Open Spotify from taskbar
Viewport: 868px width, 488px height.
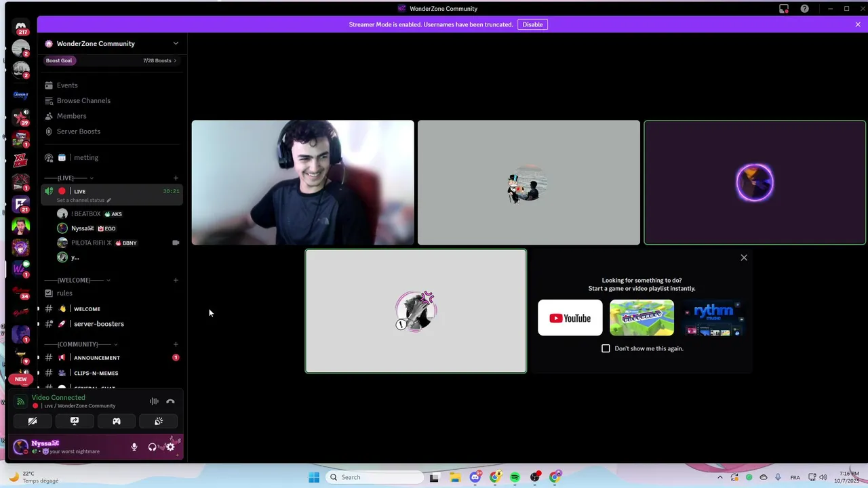[515, 477]
